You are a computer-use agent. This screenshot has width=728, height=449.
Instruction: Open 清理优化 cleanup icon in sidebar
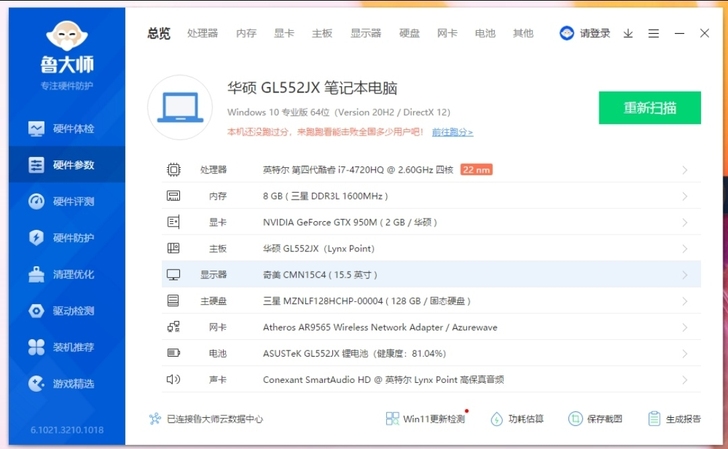[x=36, y=274]
